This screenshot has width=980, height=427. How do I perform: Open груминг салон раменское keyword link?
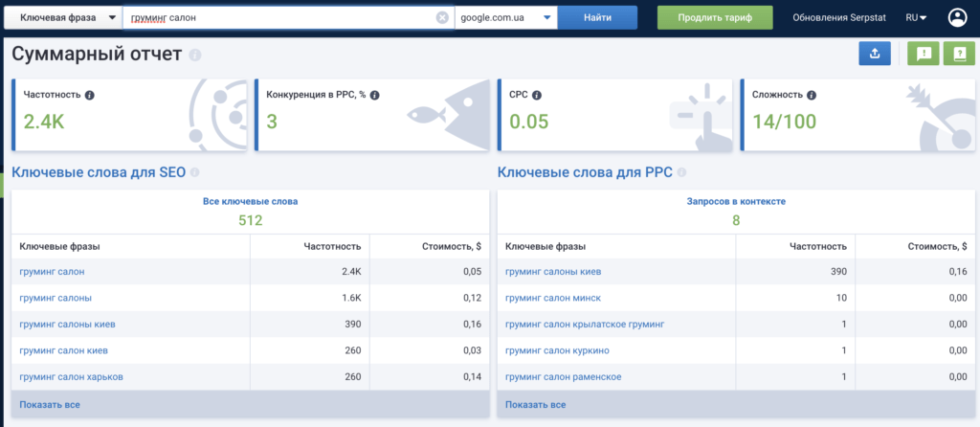coord(563,377)
